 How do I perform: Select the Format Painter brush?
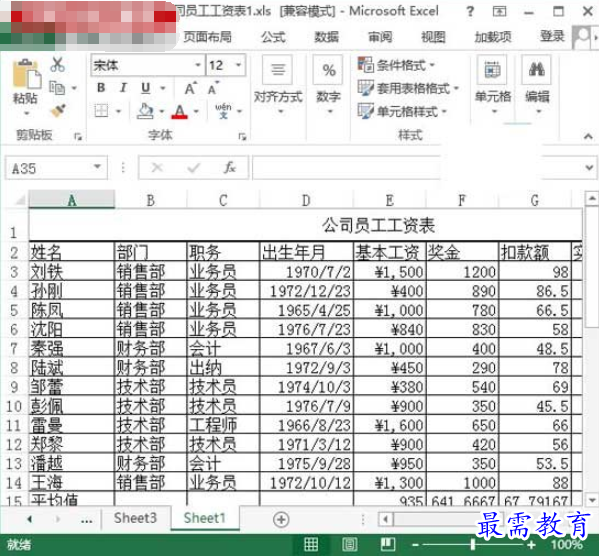click(x=58, y=110)
